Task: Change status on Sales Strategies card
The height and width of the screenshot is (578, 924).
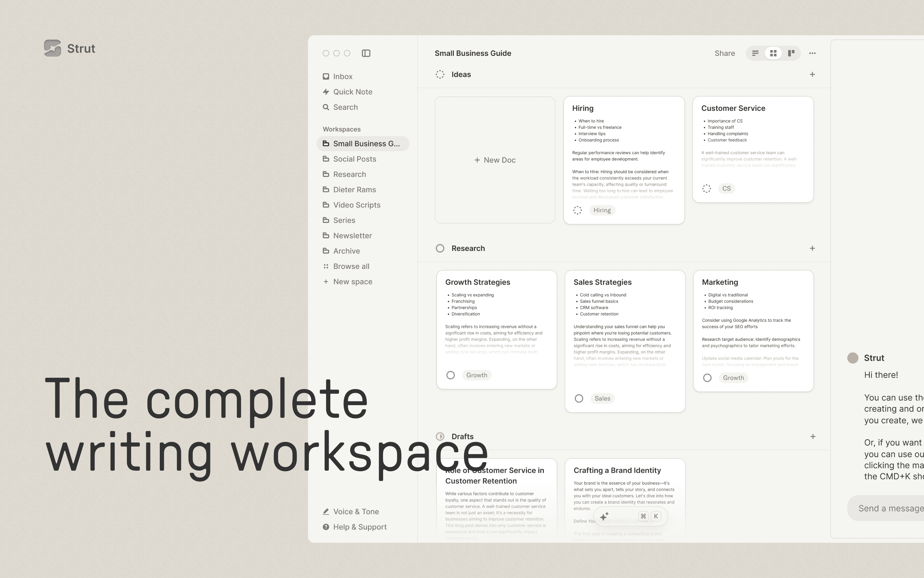Action: click(x=579, y=399)
